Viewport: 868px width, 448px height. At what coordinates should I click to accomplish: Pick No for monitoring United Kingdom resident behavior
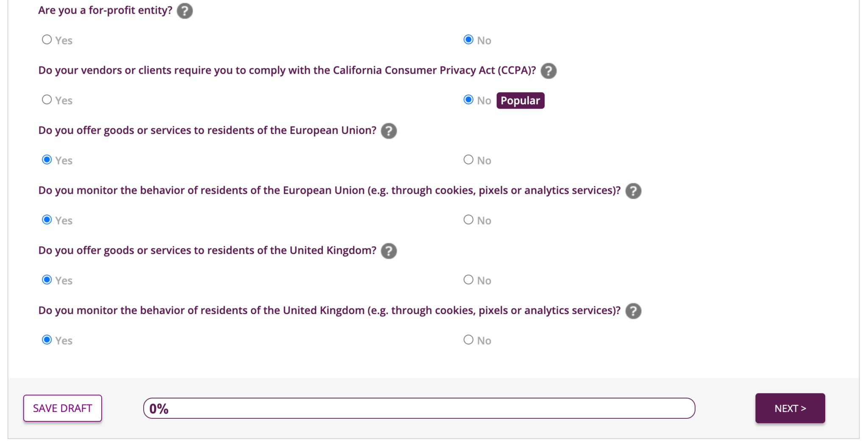(x=468, y=340)
